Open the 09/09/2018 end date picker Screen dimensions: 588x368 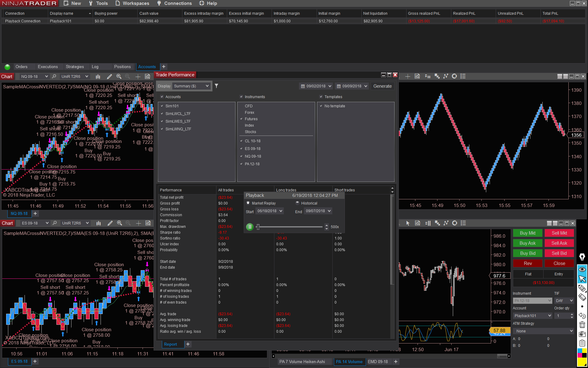coord(352,86)
